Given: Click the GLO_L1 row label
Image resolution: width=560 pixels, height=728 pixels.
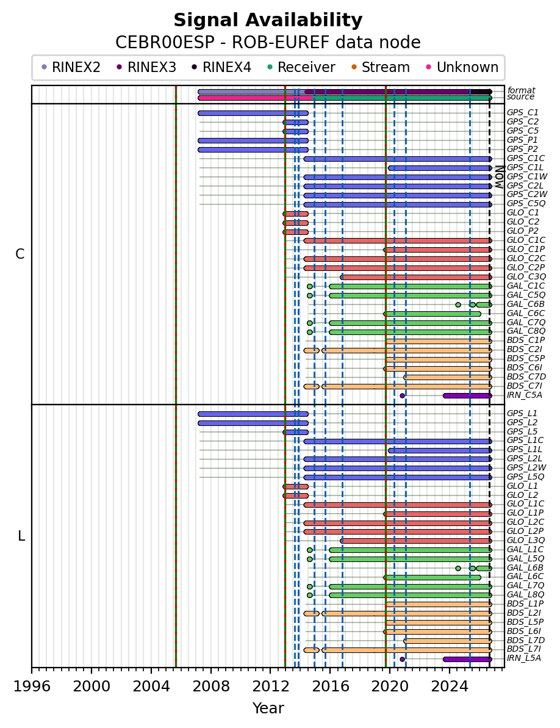Looking at the screenshot, I should coord(522,486).
